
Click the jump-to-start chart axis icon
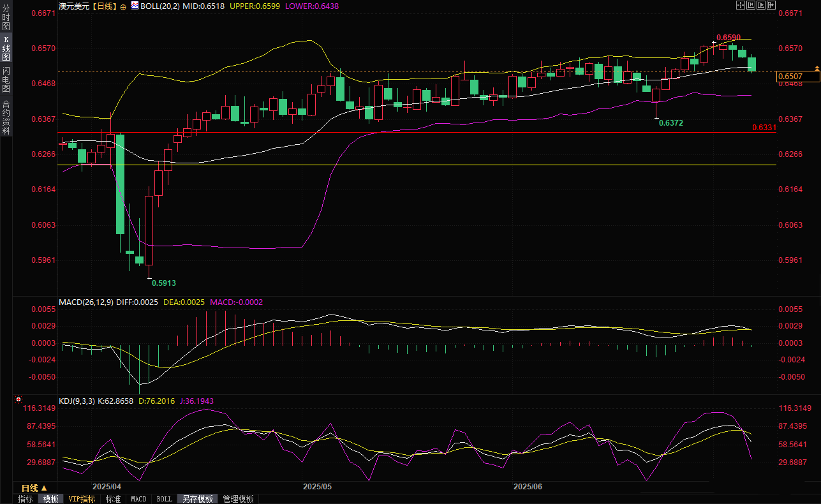pos(750,5)
